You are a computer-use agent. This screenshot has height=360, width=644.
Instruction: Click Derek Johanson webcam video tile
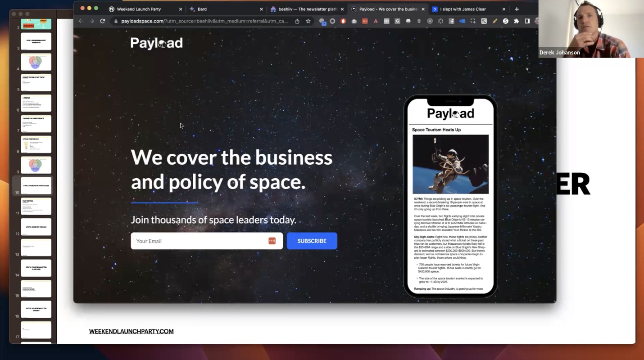point(591,29)
